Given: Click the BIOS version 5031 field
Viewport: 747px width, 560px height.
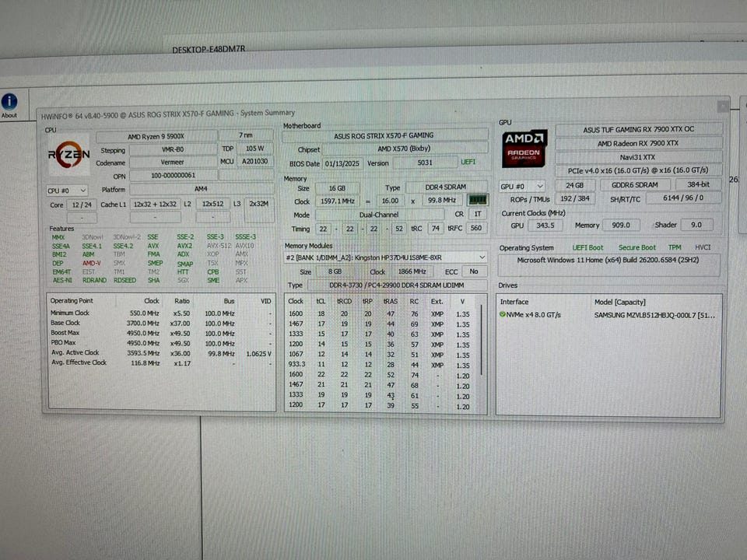Looking at the screenshot, I should tap(425, 163).
